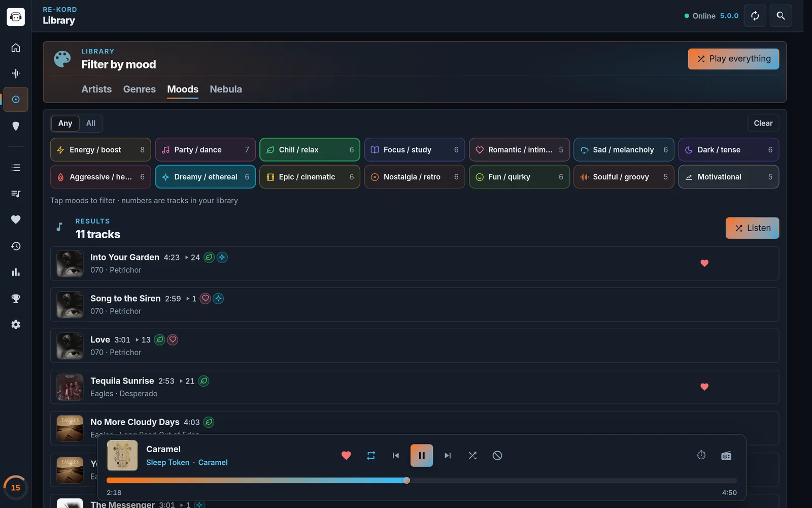
Task: Toggle the Motivational mood filter
Action: (x=728, y=177)
